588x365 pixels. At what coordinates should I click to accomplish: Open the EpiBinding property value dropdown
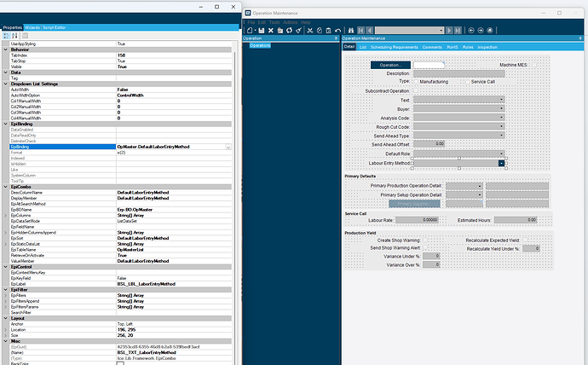(228, 147)
